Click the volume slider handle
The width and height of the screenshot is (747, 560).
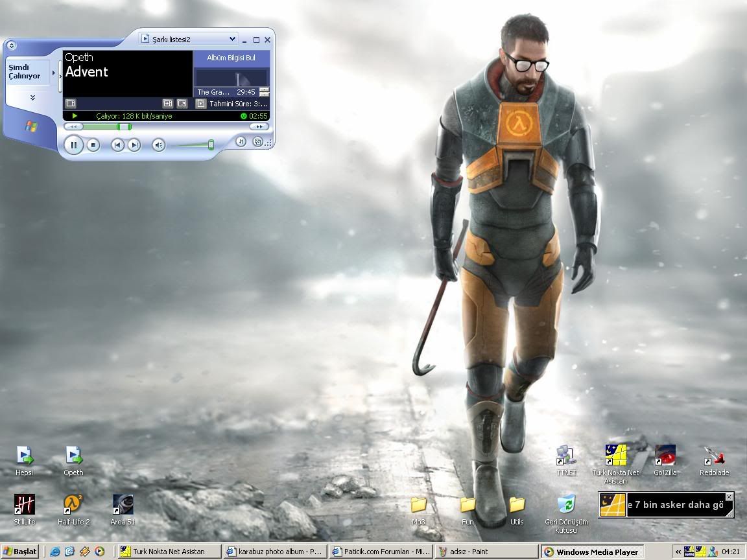pos(211,145)
